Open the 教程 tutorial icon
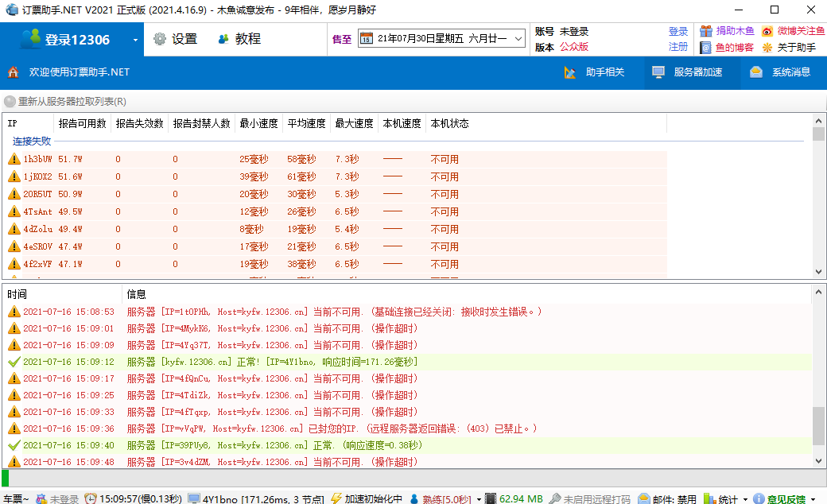The width and height of the screenshot is (827, 504). click(x=223, y=39)
